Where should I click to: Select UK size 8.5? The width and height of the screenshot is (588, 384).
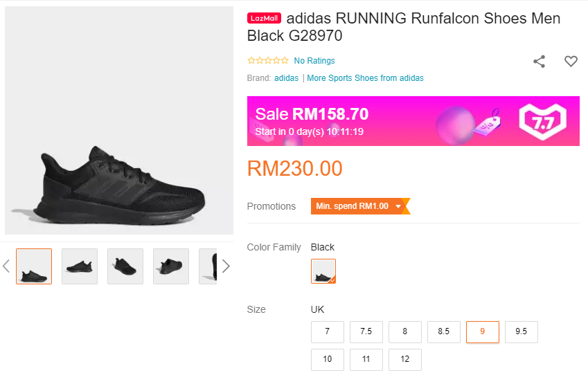(444, 332)
